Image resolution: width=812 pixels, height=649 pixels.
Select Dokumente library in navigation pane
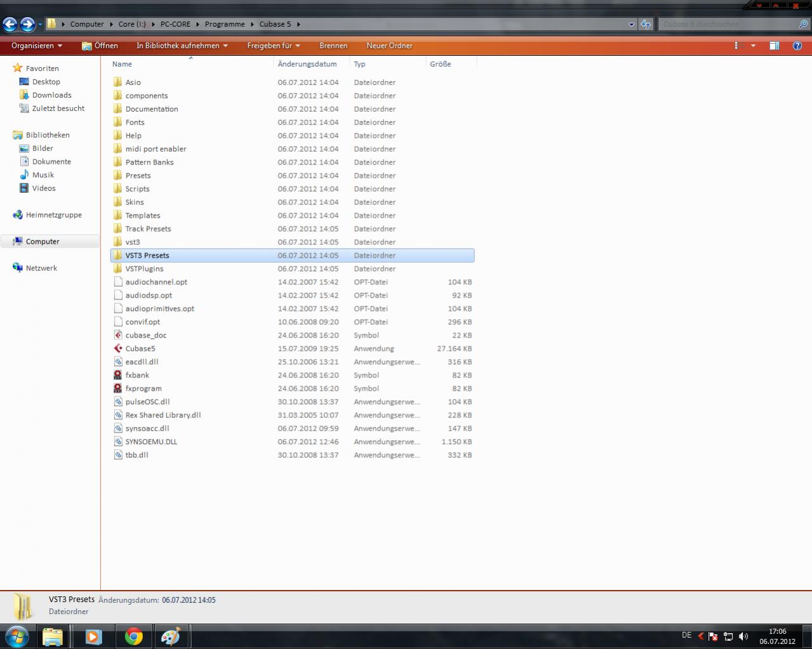[x=52, y=162]
